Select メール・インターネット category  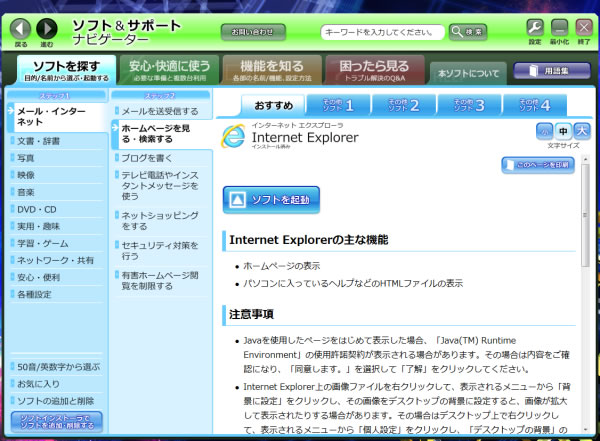click(x=57, y=117)
